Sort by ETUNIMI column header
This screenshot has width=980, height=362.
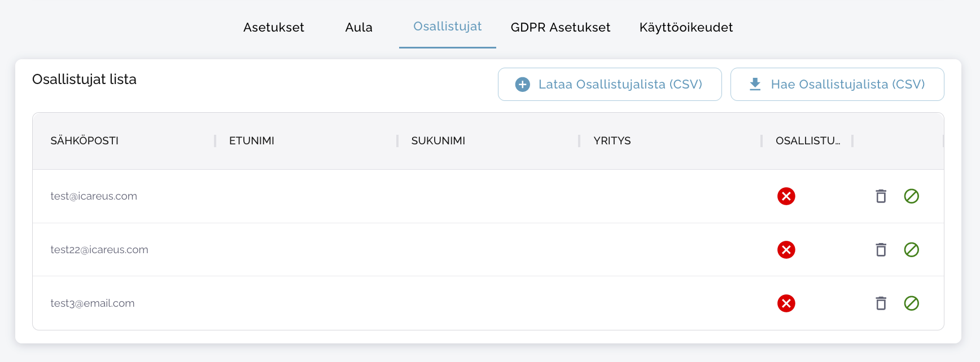click(252, 141)
